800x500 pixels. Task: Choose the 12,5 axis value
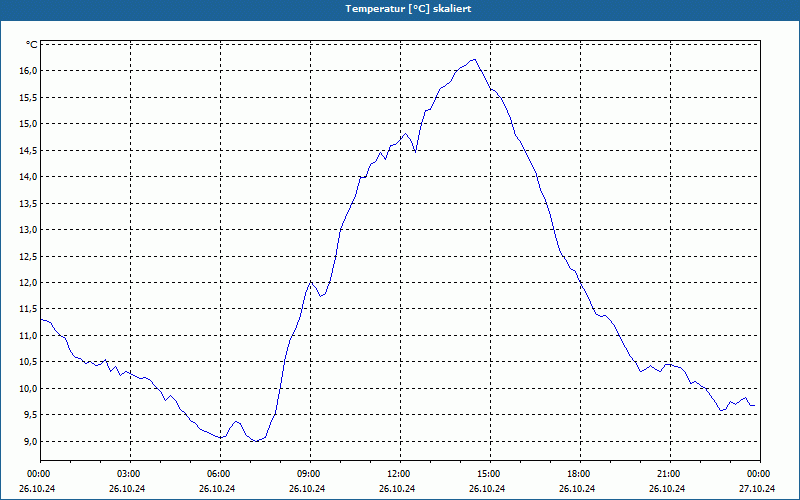coord(29,256)
